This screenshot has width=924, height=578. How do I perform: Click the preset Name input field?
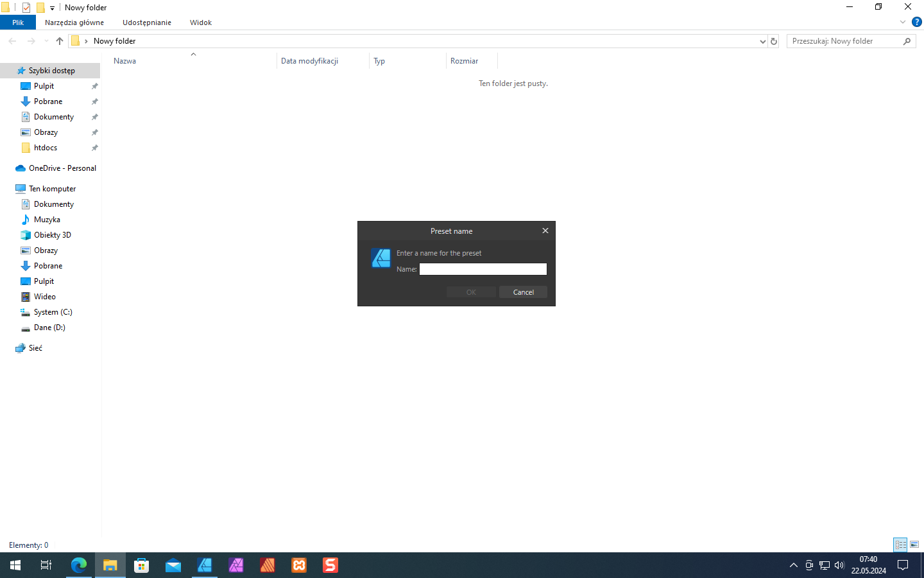point(483,268)
